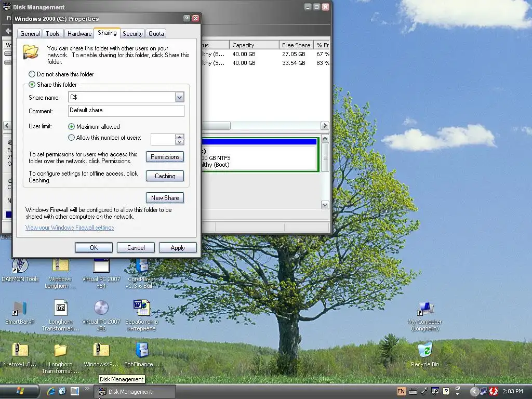Switch to the Tools tab
Screen dimensions: 532x399
point(52,34)
